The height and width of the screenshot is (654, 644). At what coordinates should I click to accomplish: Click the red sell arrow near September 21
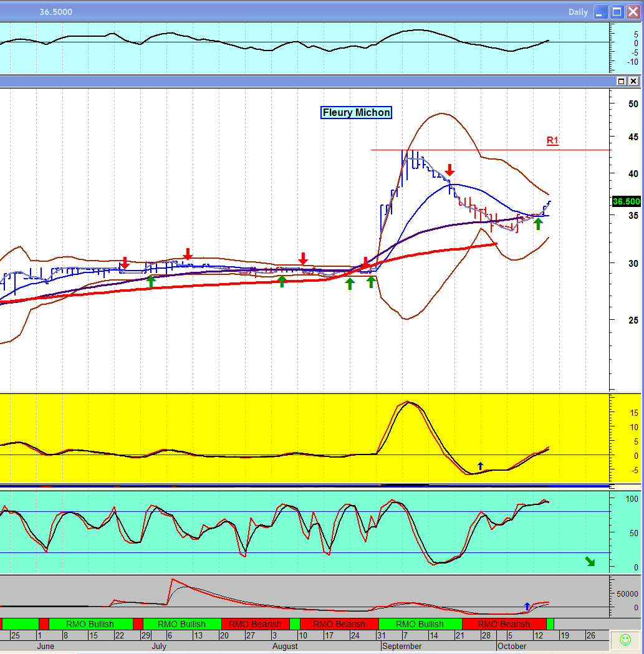coord(449,170)
